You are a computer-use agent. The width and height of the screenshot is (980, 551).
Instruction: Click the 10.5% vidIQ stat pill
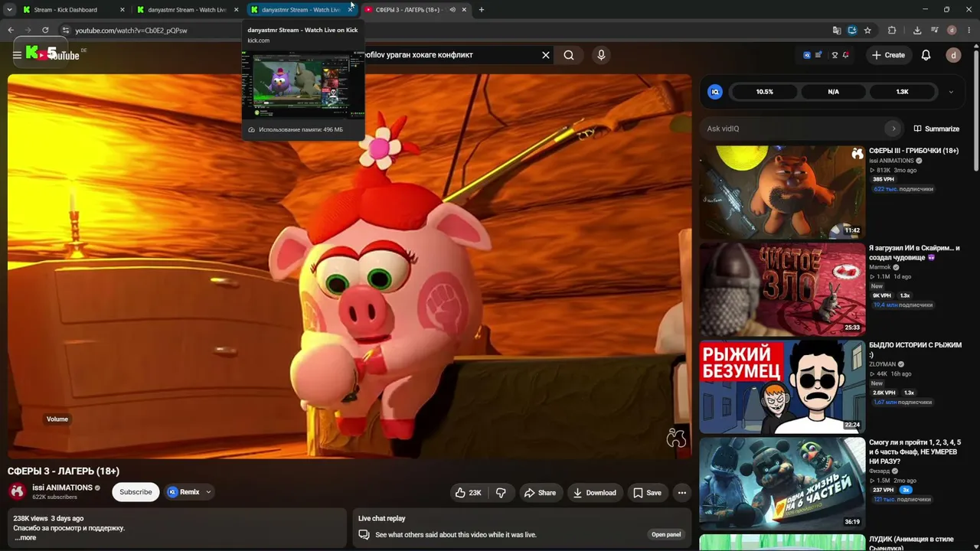tap(765, 92)
